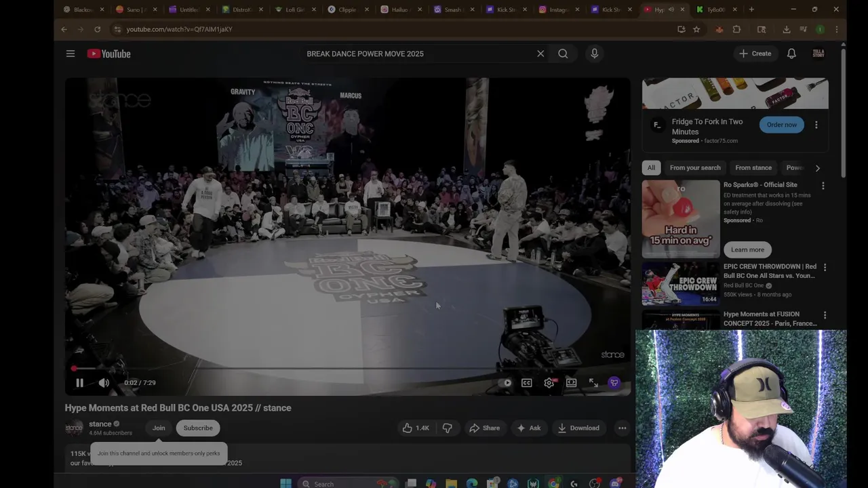Enter full screen mode
The height and width of the screenshot is (488, 868).
point(593,383)
